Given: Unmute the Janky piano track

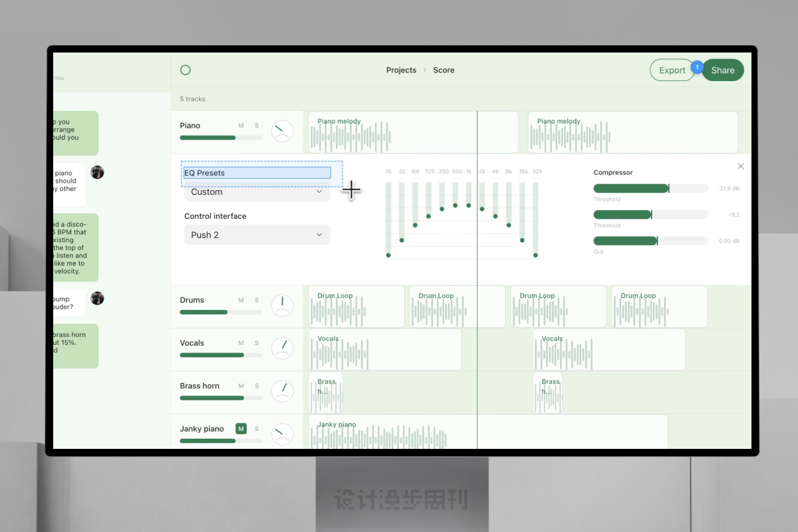Looking at the screenshot, I should click(241, 429).
